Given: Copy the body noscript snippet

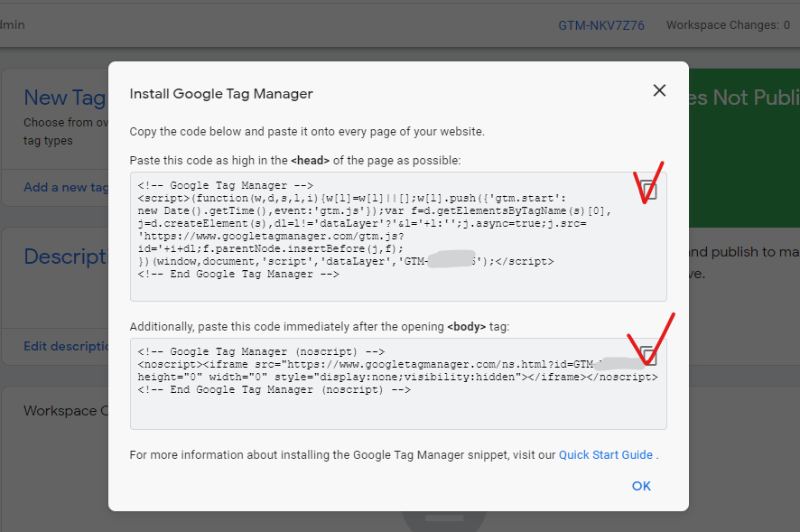Looking at the screenshot, I should coord(648,356).
